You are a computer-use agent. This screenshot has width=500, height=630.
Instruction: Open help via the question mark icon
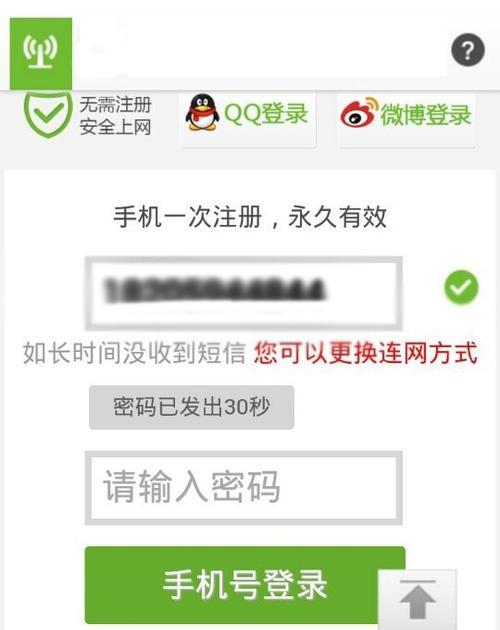(468, 50)
